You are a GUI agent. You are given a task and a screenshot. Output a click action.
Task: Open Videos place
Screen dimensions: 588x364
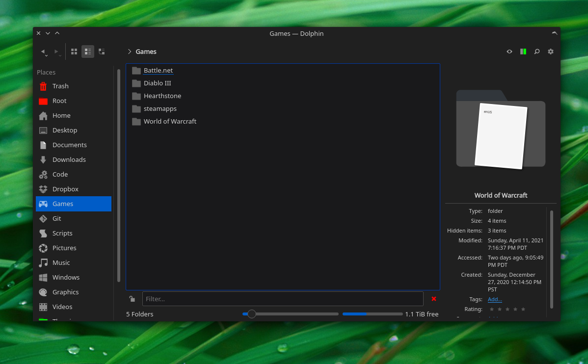[x=74, y=307]
